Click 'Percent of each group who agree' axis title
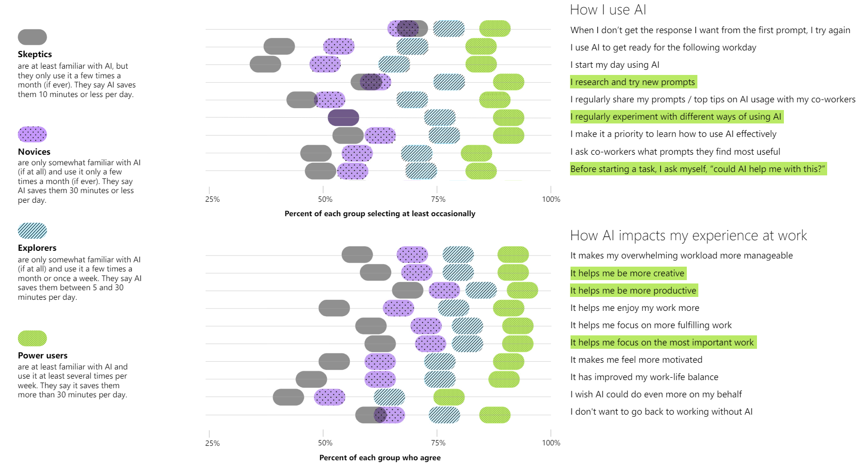Viewport: 868px width, 467px height. pos(380,458)
